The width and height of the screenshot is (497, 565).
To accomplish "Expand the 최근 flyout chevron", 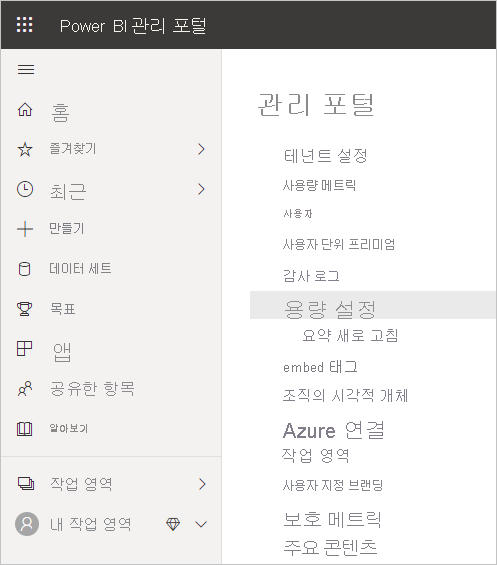I will click(x=201, y=189).
